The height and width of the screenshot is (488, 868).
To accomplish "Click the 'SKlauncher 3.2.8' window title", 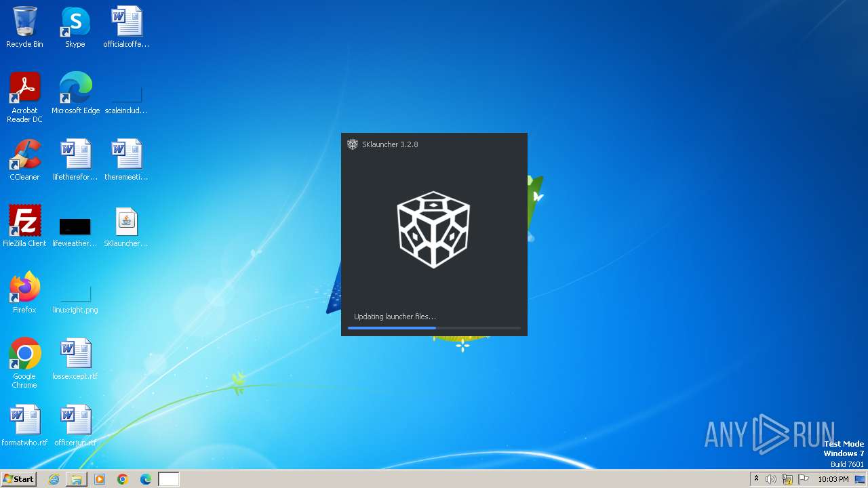I will [x=390, y=144].
